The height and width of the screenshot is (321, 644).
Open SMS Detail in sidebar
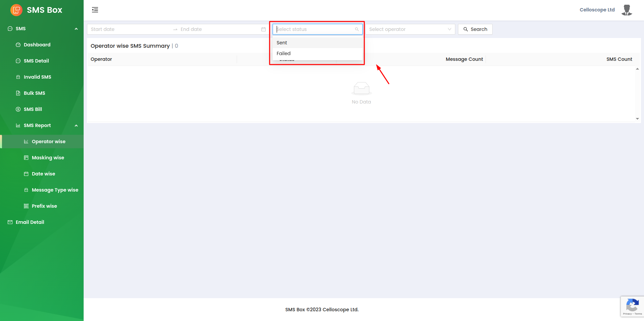36,61
